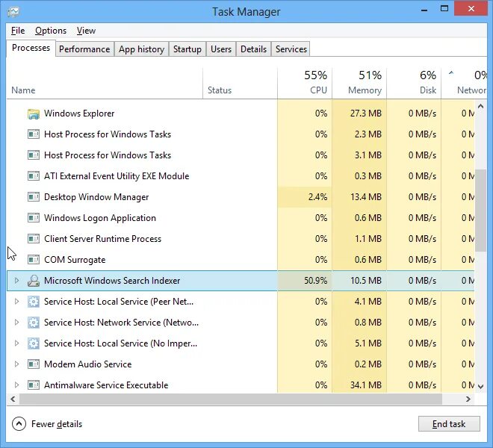This screenshot has width=493, height=448.
Task: Switch to the Users tab
Action: click(x=221, y=49)
